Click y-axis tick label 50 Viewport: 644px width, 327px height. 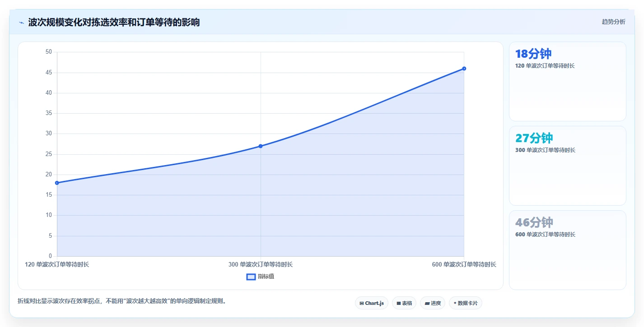(x=49, y=52)
